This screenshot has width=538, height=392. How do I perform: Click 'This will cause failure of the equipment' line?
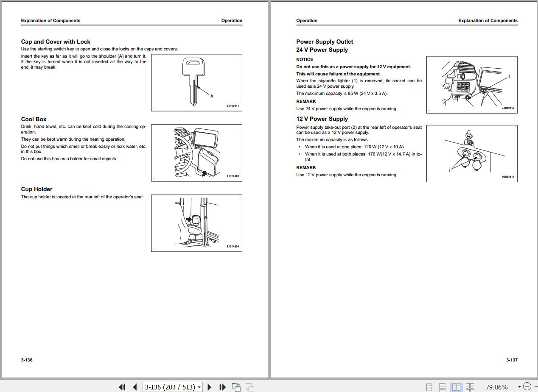[339, 74]
